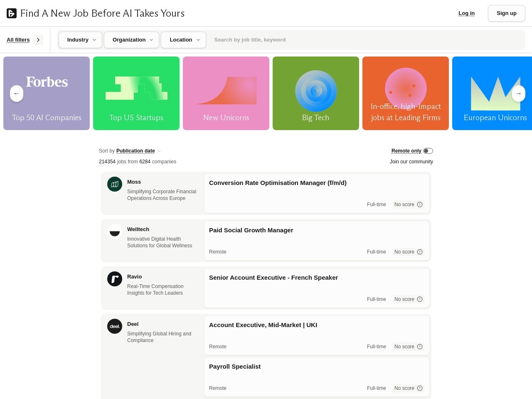
Task: Click Join our community link
Action: tap(411, 162)
